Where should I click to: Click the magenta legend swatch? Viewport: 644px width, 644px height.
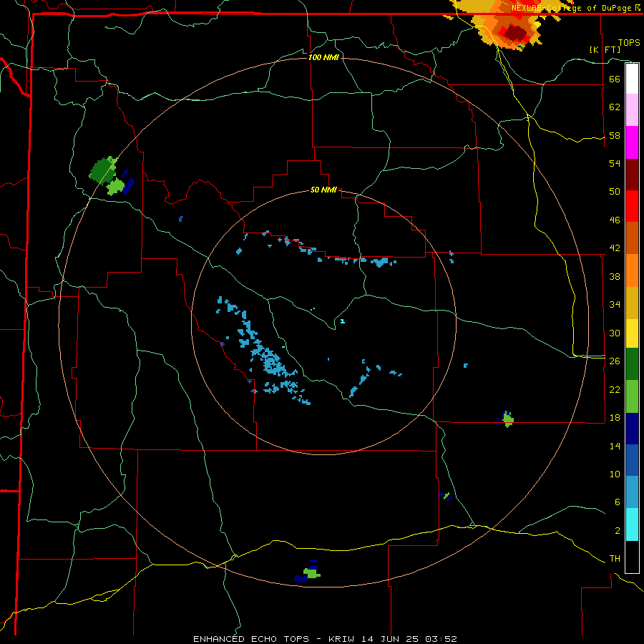click(632, 142)
